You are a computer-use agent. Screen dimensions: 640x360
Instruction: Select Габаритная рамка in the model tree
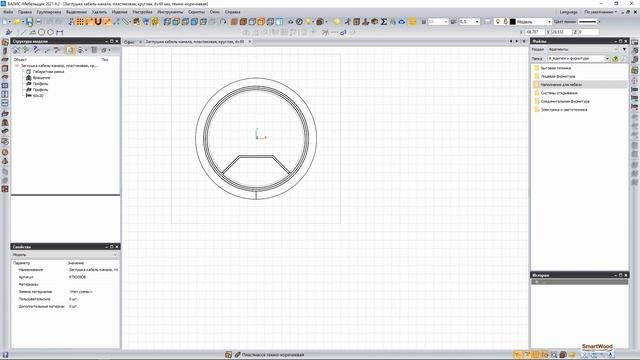click(x=48, y=71)
